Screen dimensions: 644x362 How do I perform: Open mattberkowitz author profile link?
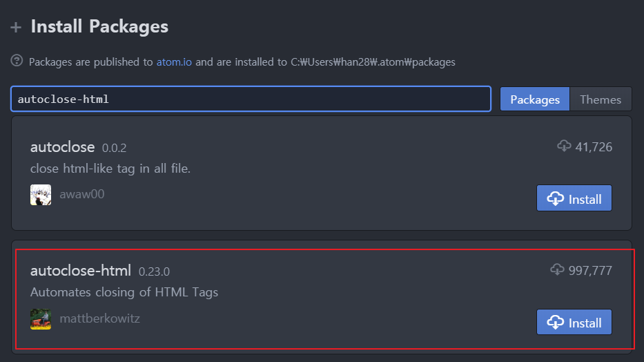[x=100, y=318]
